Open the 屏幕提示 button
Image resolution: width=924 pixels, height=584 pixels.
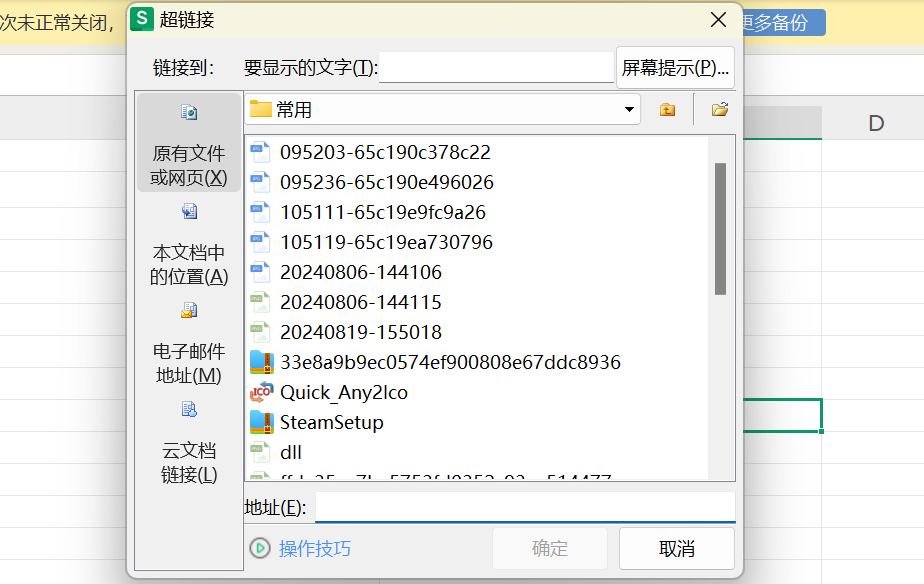coord(675,68)
